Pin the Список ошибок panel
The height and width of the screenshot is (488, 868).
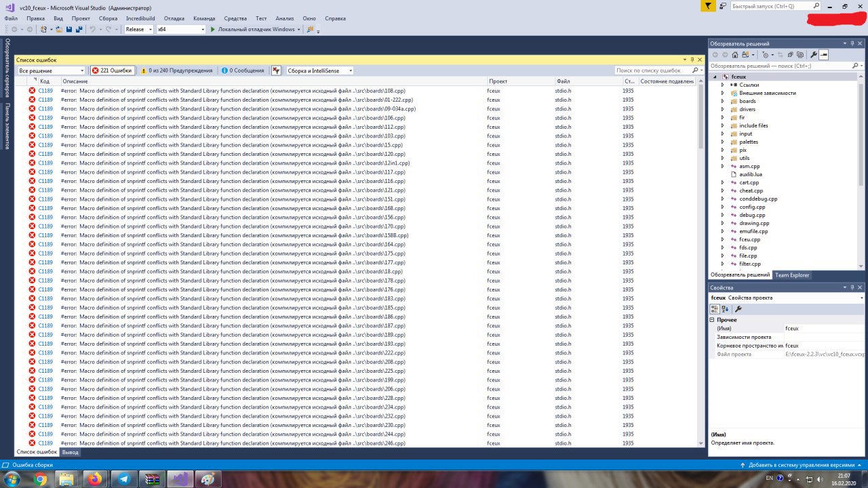(692, 60)
